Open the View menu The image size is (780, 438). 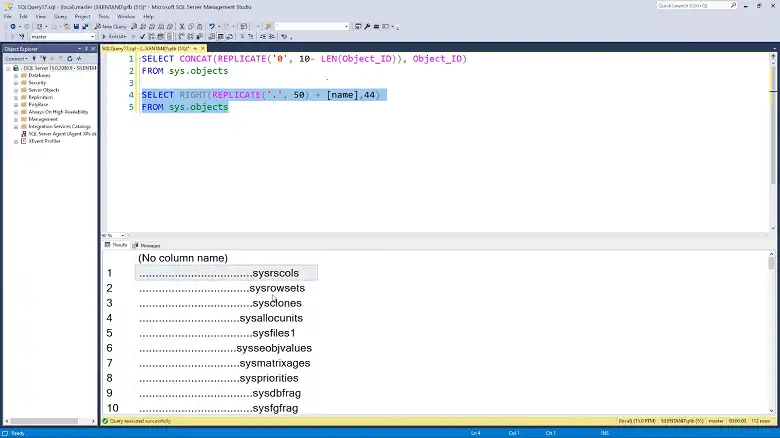click(x=41, y=16)
